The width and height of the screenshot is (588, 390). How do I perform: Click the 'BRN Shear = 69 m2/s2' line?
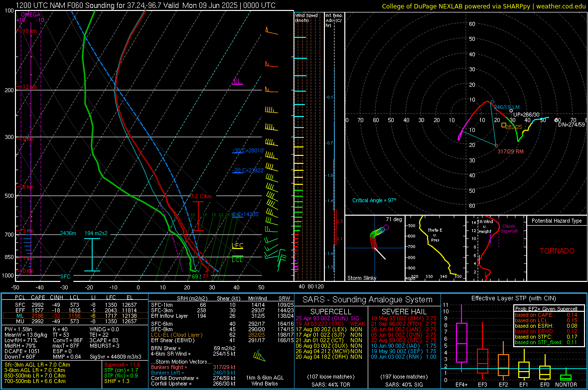coord(193,348)
